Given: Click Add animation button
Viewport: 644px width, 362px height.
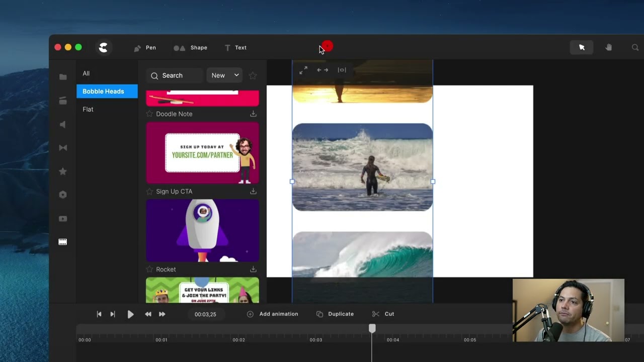Looking at the screenshot, I should point(273,314).
